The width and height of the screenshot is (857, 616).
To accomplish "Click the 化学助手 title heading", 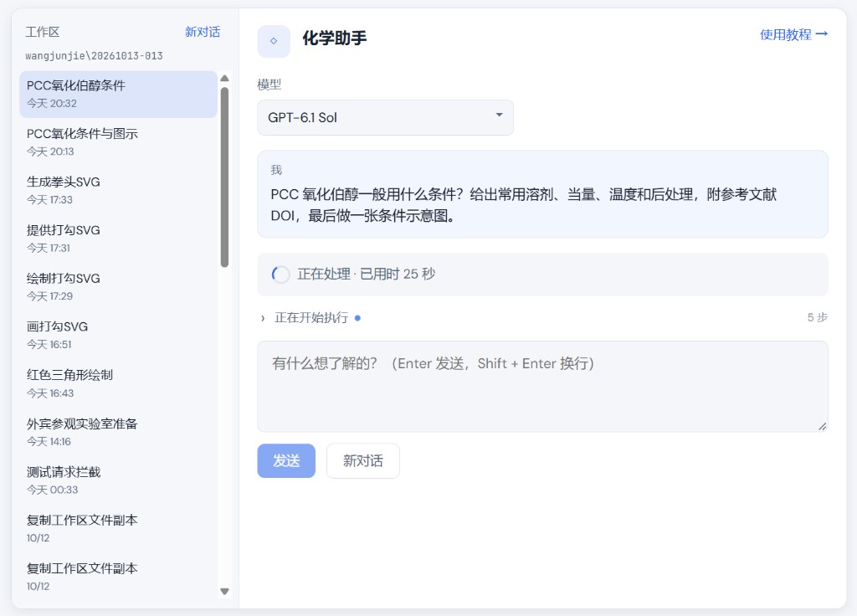I will [335, 38].
